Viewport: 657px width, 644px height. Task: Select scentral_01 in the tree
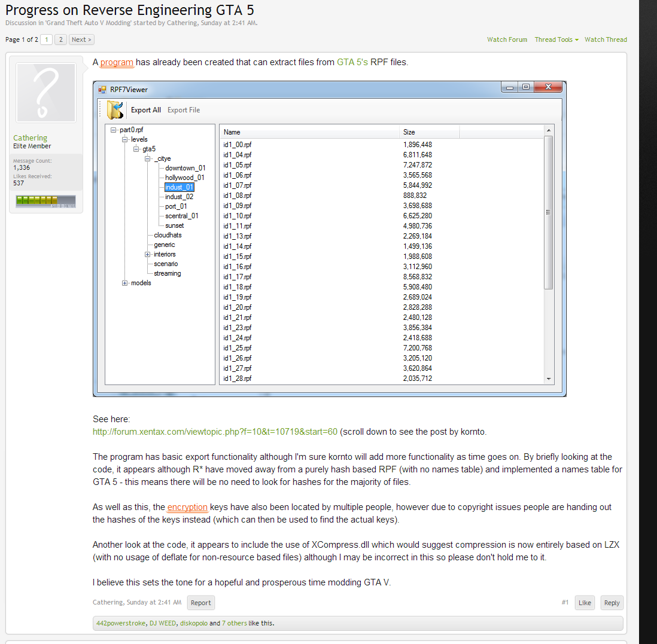click(x=182, y=216)
